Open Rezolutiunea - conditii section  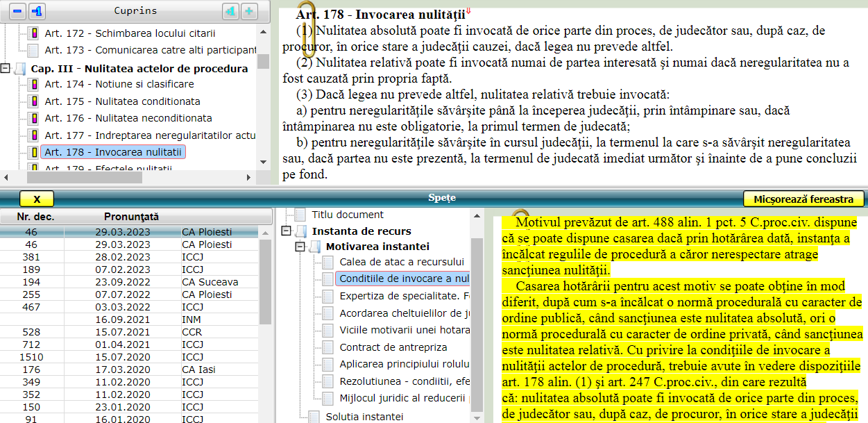point(405,381)
